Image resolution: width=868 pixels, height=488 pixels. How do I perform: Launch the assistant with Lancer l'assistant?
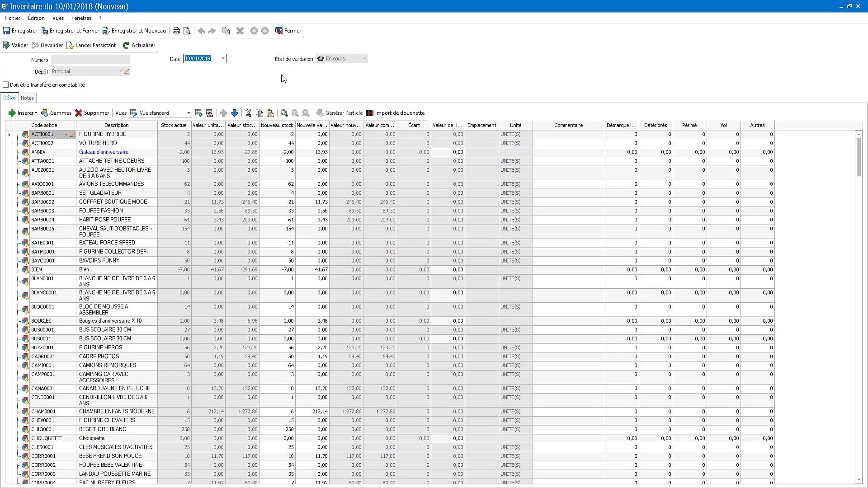(91, 45)
